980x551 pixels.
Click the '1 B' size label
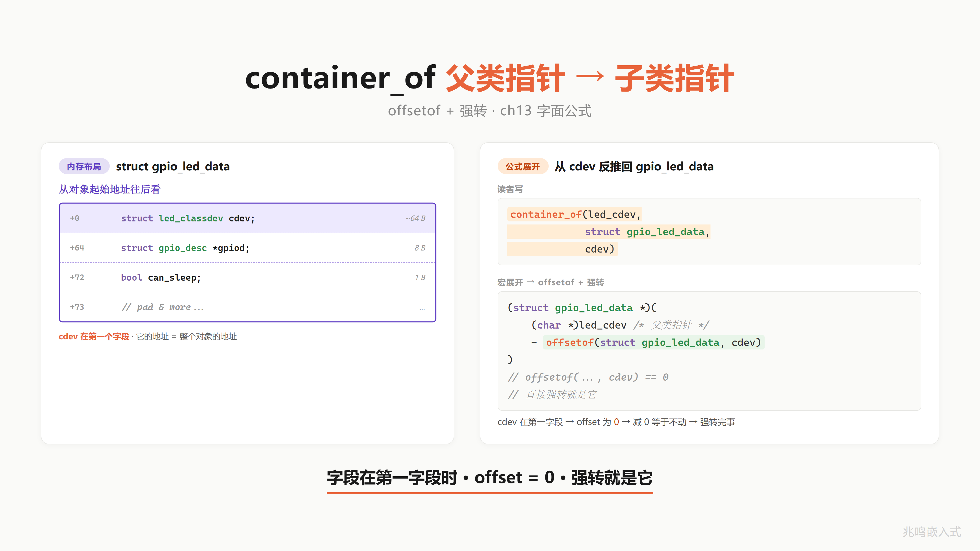click(x=420, y=278)
